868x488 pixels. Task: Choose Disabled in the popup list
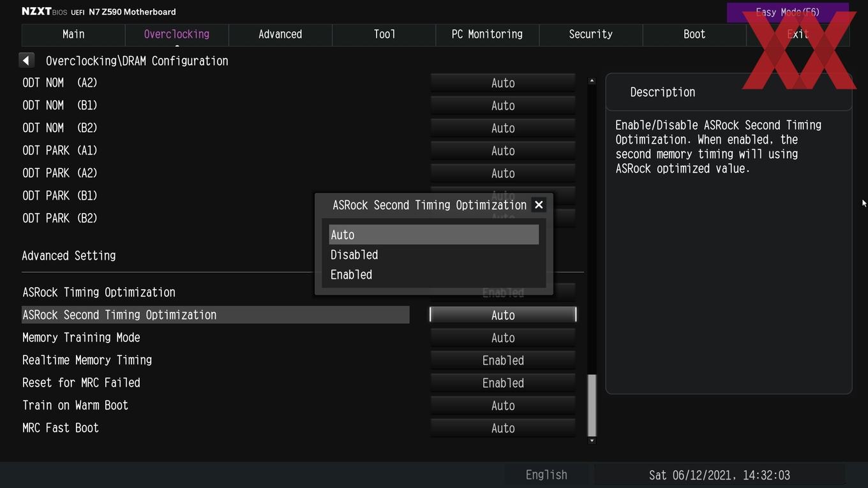click(433, 255)
